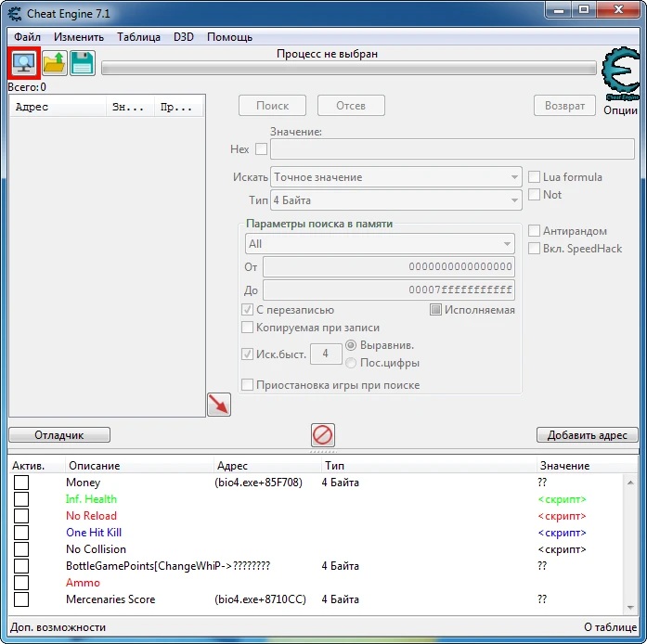The height and width of the screenshot is (644, 647).
Task: Click the Cheat Engine title bar icon
Action: pos(15,14)
